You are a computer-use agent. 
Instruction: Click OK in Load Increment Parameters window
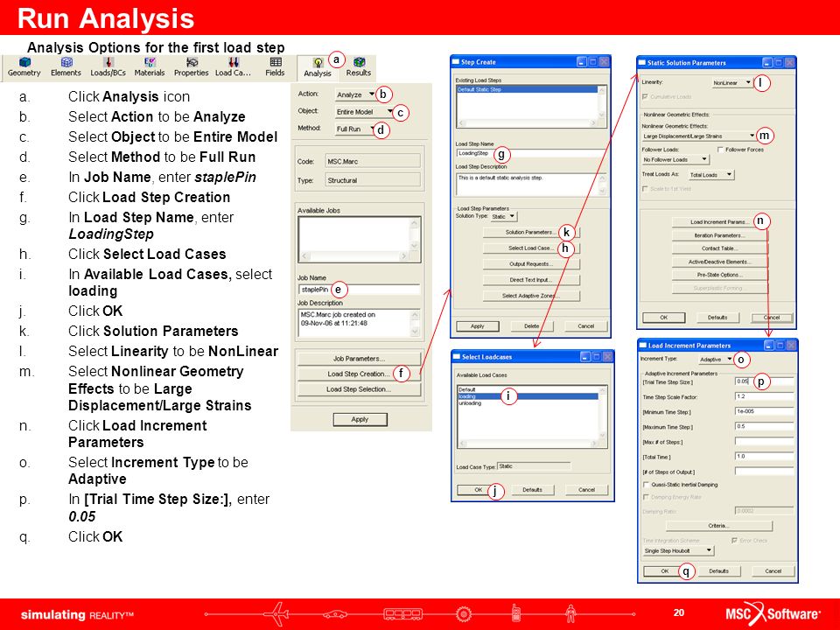[x=665, y=571]
